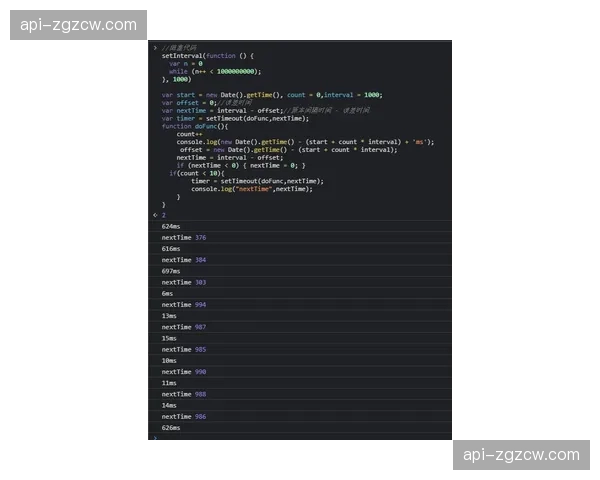Select the 13ms log entry

(169, 316)
